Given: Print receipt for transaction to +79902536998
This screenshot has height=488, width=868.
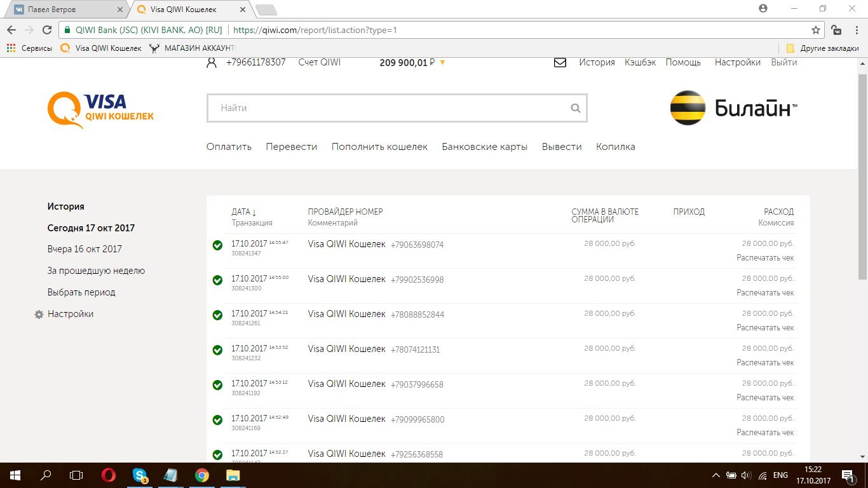Looking at the screenshot, I should pyautogui.click(x=765, y=293).
